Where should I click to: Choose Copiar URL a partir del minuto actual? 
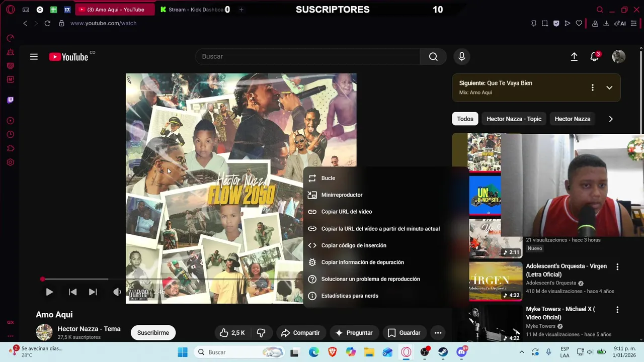coord(386,229)
